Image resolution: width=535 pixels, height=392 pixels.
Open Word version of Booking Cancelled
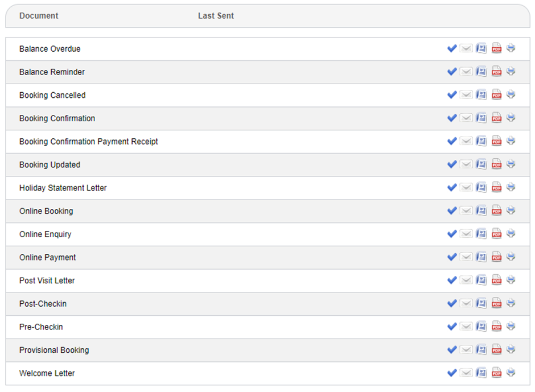pos(481,95)
